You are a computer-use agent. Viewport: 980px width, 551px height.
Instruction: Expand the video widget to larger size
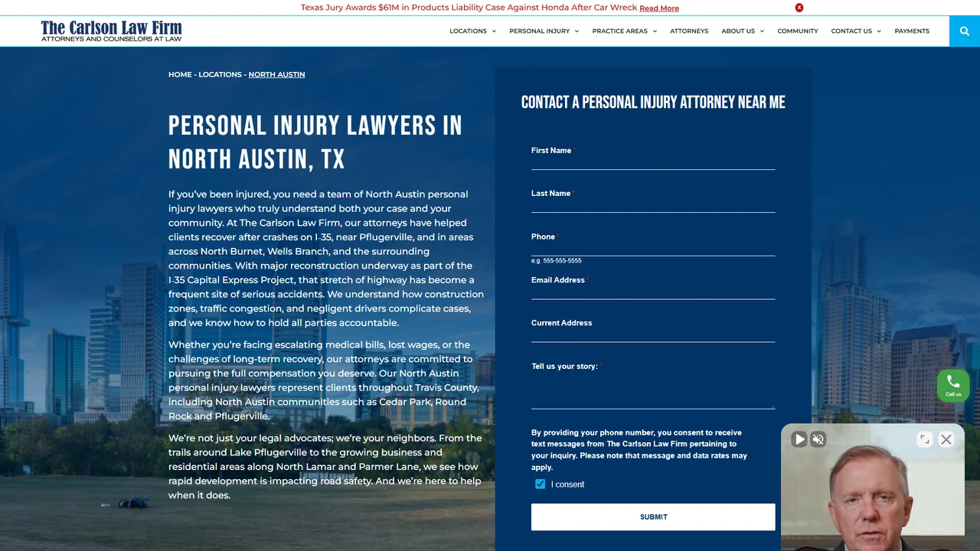pyautogui.click(x=925, y=439)
